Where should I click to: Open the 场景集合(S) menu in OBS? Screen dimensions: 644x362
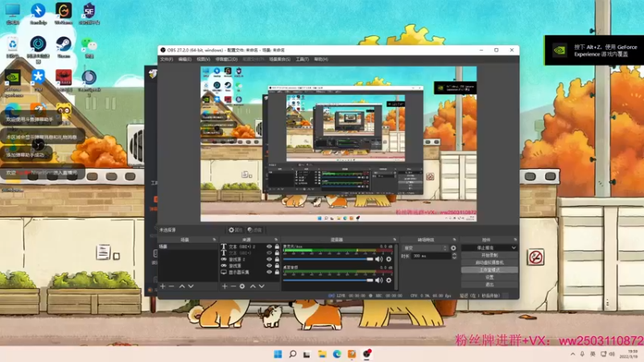[x=279, y=60]
